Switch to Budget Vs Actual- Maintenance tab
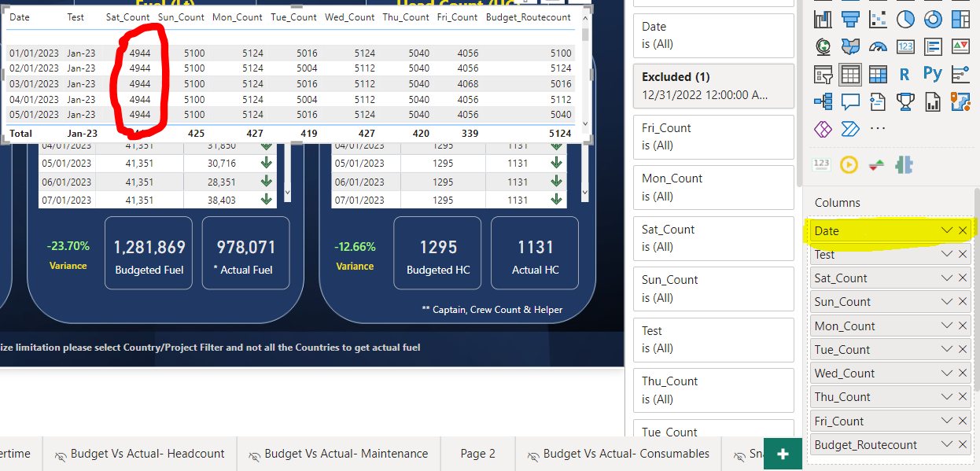This screenshot has height=471, width=980. click(338, 454)
